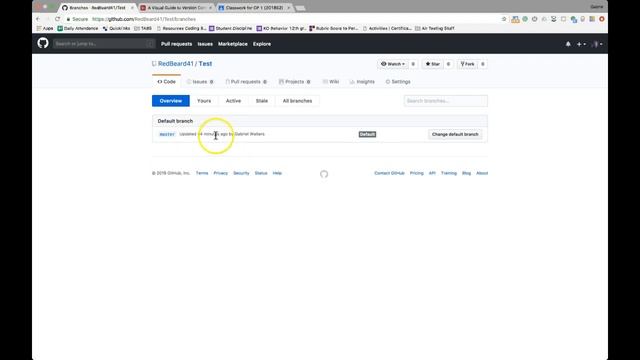Open the Help footer link
The width and height of the screenshot is (640, 360).
click(277, 173)
